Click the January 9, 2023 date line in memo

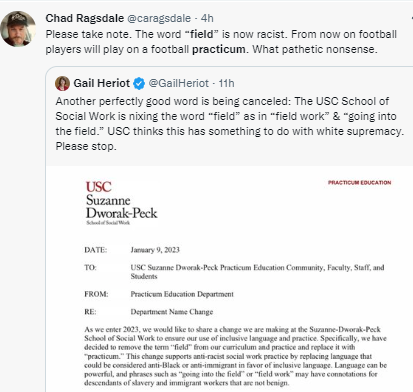(155, 250)
